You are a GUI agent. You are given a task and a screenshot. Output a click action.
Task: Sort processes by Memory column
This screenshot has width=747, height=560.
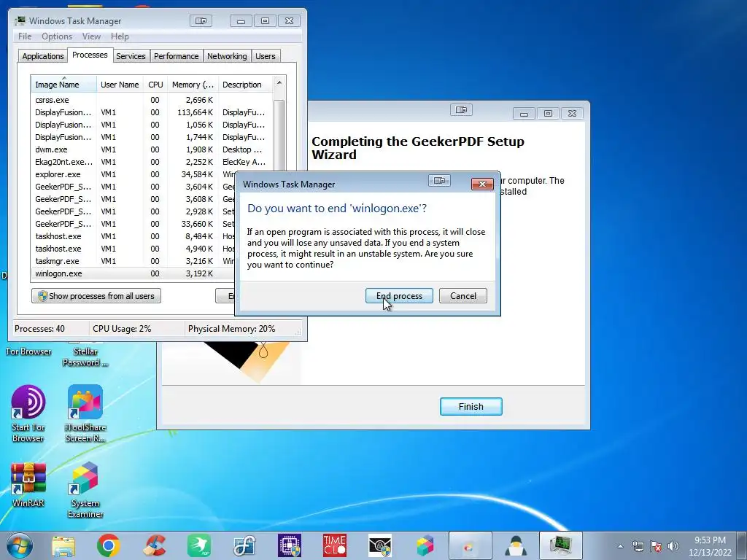tap(193, 85)
